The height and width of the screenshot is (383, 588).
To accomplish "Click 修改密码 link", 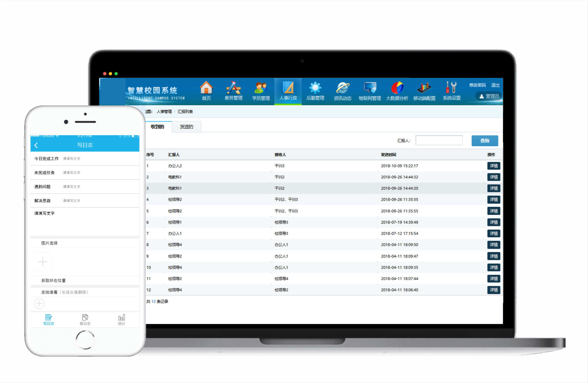I will 477,85.
